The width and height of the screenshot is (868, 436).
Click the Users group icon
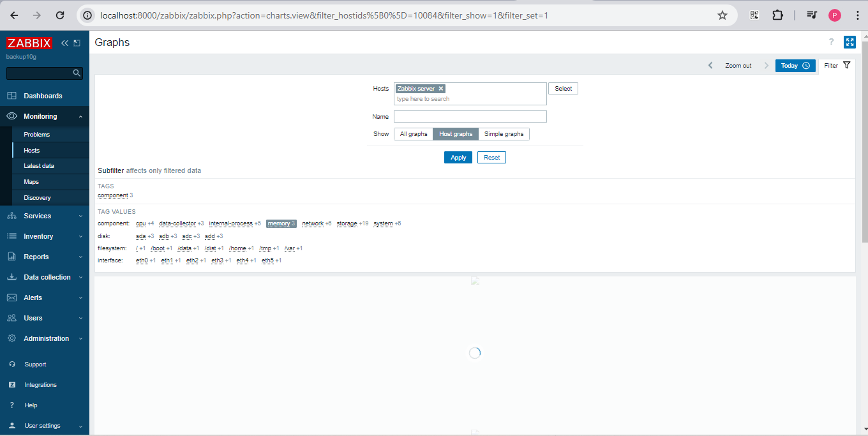click(x=11, y=318)
